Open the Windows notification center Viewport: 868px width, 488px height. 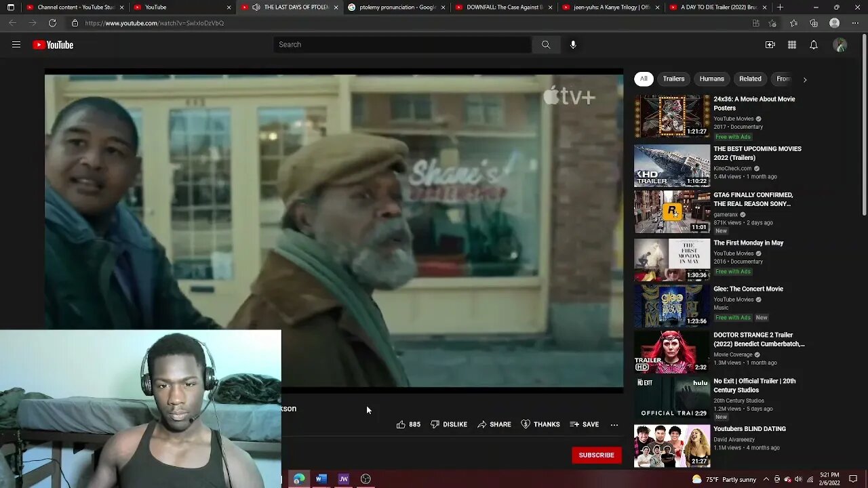coord(853,479)
